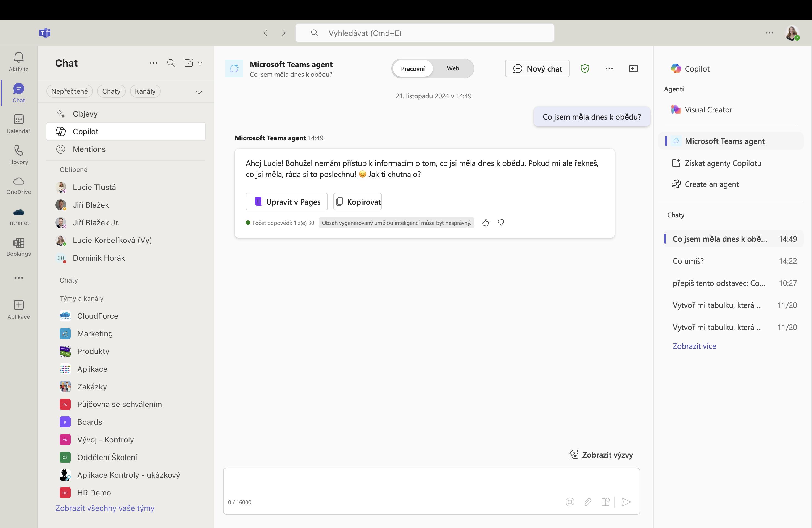812x528 pixels.
Task: Open the Půjčovna se schválením team
Action: (x=126, y=404)
